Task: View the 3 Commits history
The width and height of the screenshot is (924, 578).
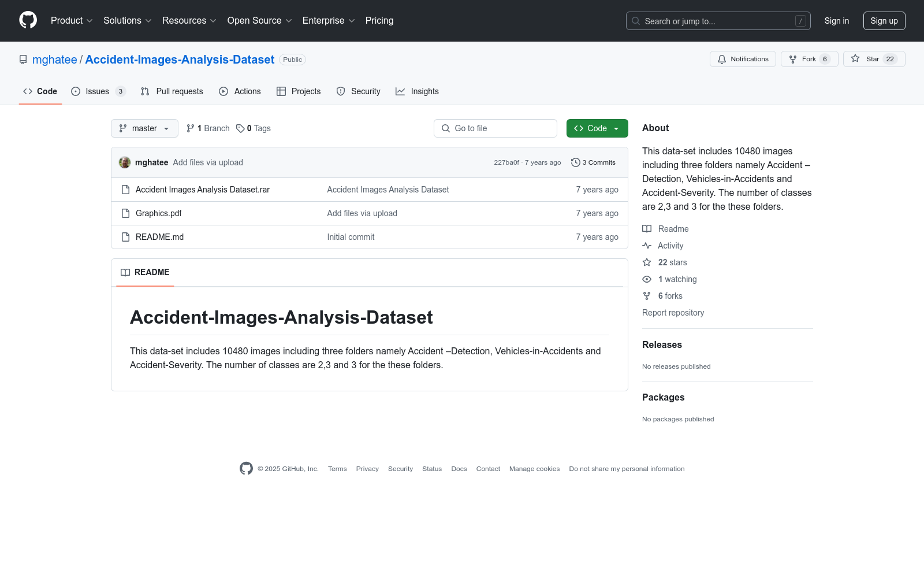Action: coord(594,162)
